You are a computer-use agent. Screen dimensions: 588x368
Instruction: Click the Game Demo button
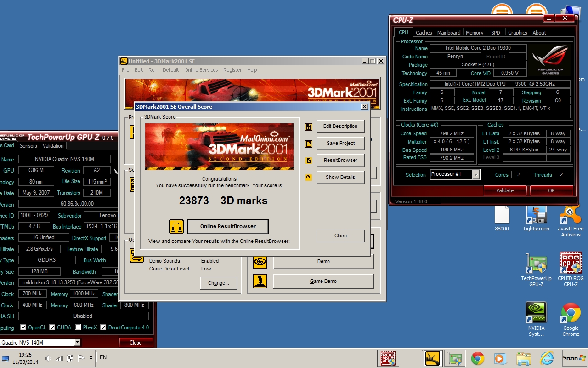click(x=323, y=281)
